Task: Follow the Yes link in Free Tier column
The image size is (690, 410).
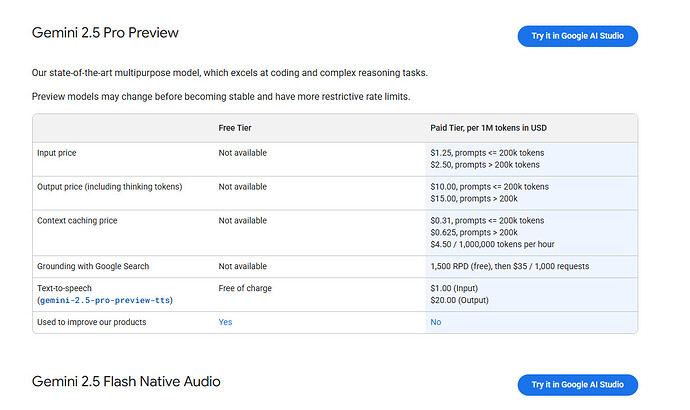Action: 225,322
